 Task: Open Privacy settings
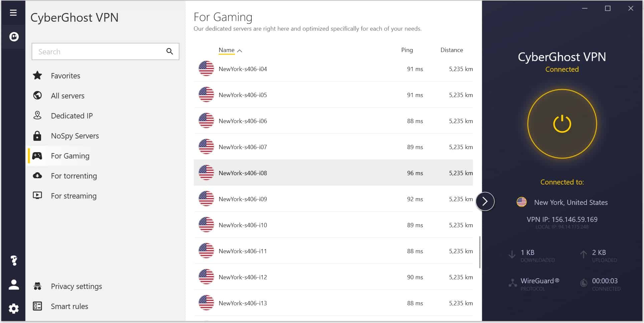(76, 286)
